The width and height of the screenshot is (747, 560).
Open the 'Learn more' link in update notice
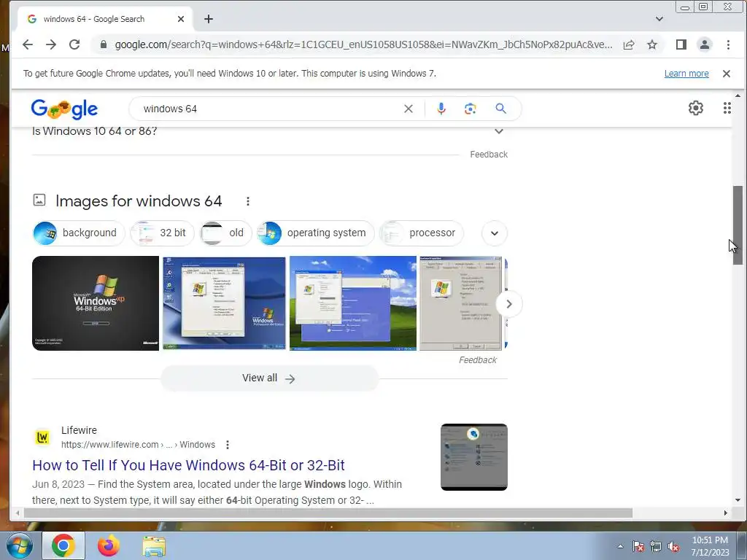pyautogui.click(x=686, y=74)
